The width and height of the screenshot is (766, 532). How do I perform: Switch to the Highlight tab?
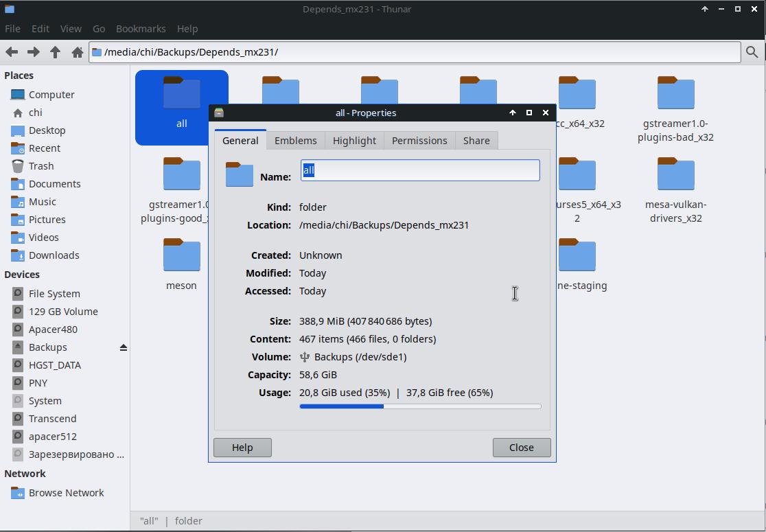[354, 141]
